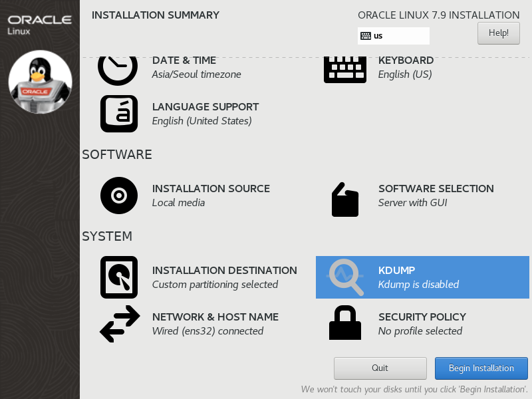Open Installation Destination hard disk icon
The image size is (532, 399).
[119, 277]
